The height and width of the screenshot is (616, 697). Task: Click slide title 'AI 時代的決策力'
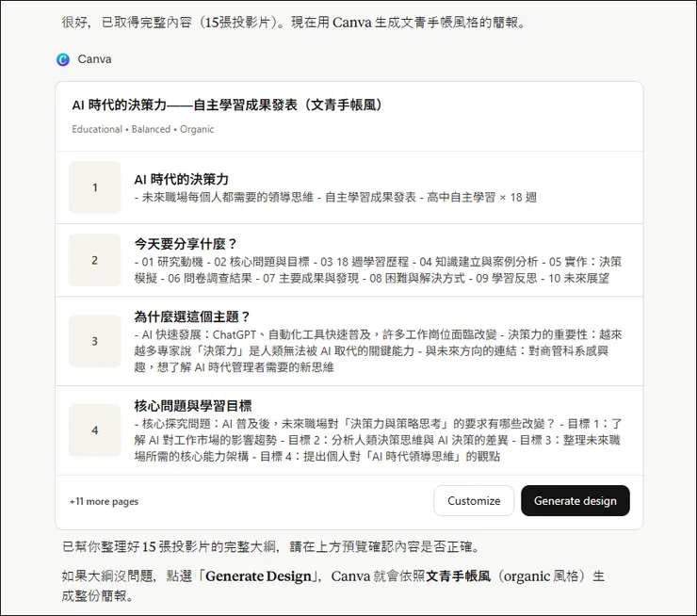click(182, 180)
